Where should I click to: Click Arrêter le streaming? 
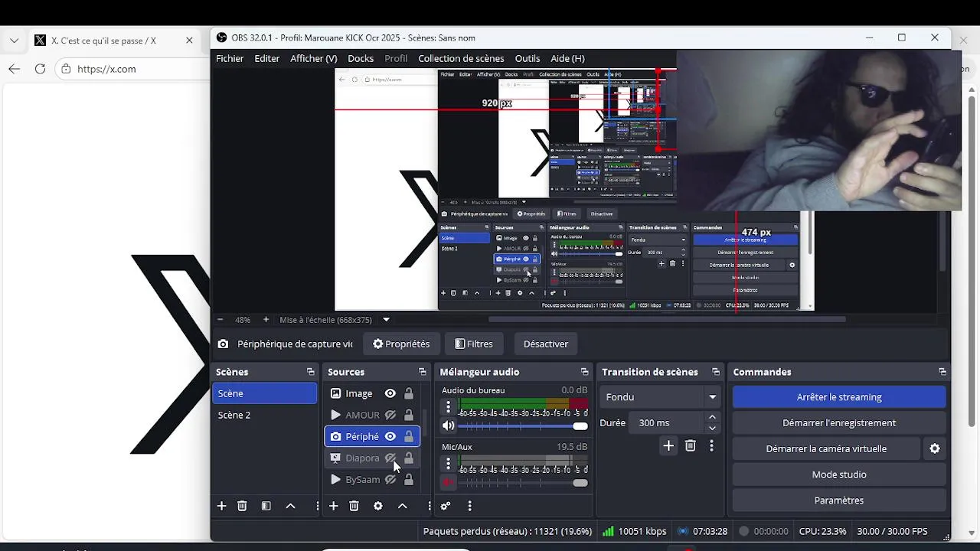click(x=839, y=397)
